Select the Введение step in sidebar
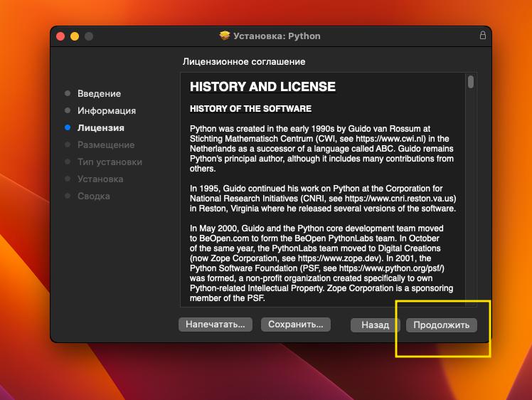Screen dimensions: 532x400 (x=99, y=93)
